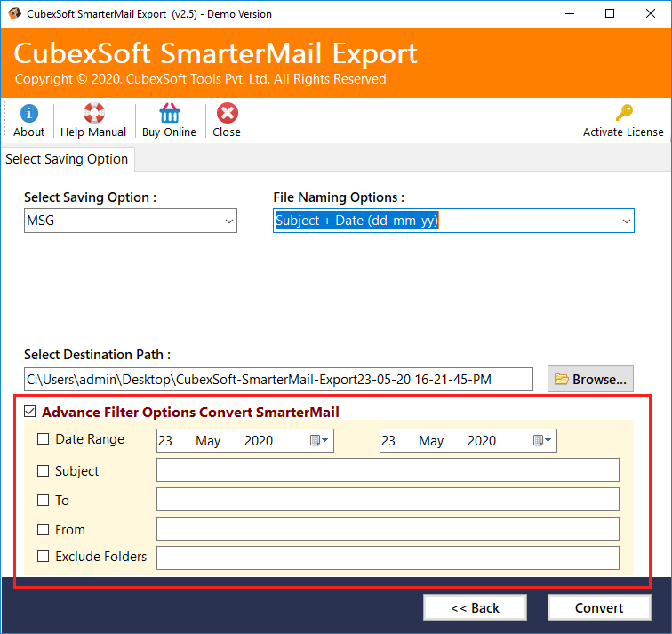Minimize the SmarterMail Export window

[570, 13]
